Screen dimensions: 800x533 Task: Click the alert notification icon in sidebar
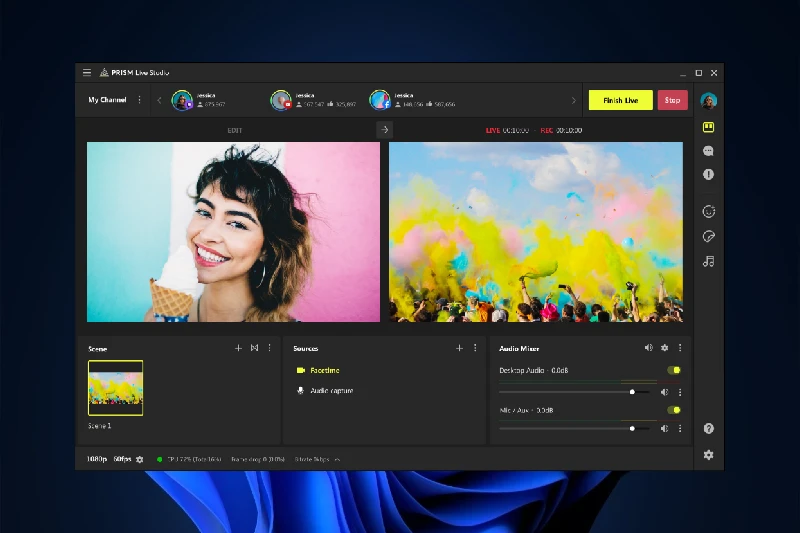point(708,174)
